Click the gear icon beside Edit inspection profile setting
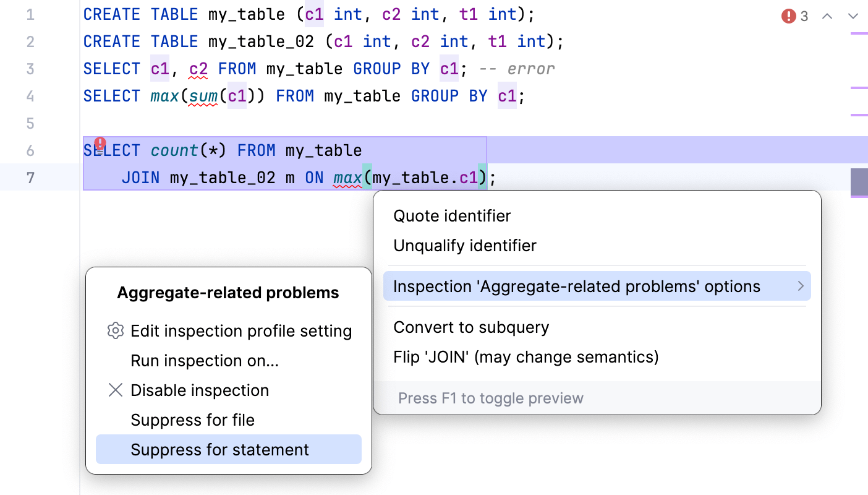 click(x=116, y=330)
